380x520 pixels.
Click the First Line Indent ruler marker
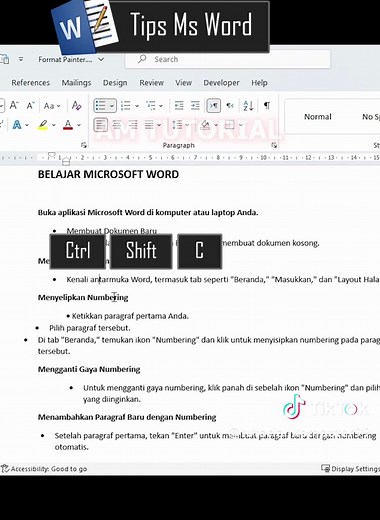click(x=51, y=155)
